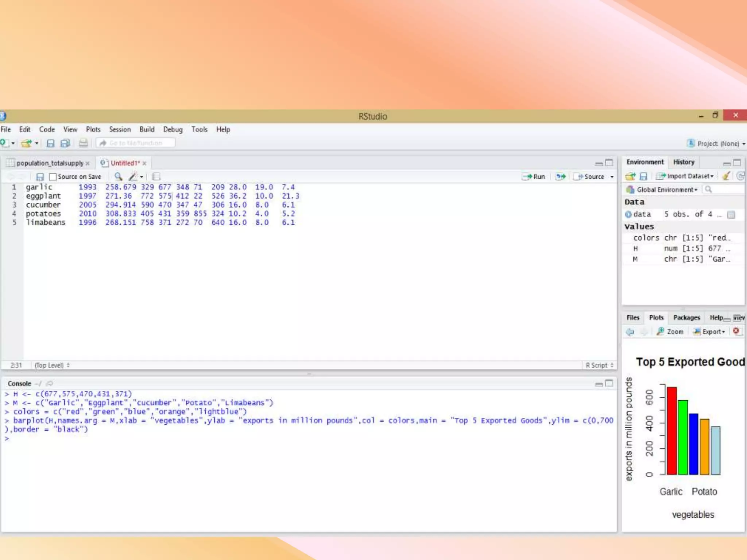Click the red Garlic bar in plot
747x560 pixels.
click(671, 430)
